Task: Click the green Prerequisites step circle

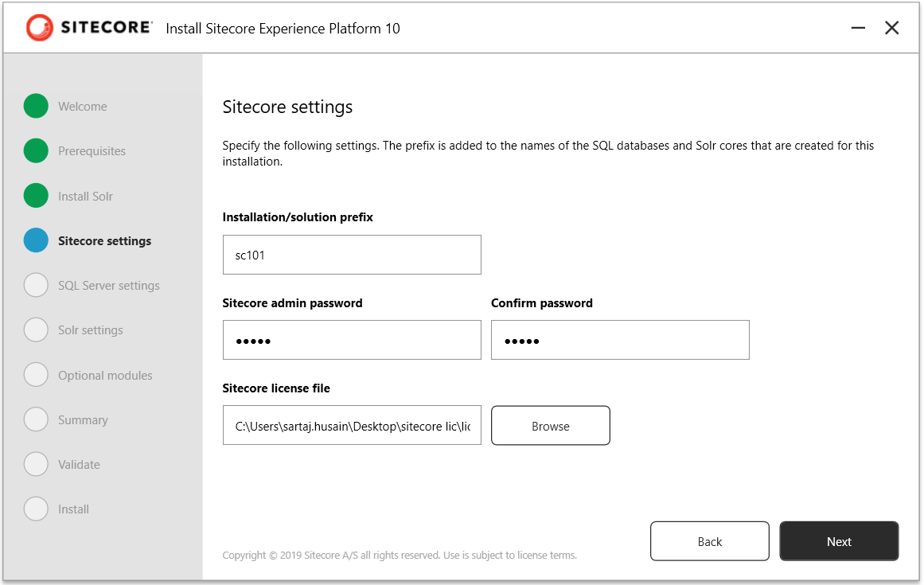Action: pos(36,150)
